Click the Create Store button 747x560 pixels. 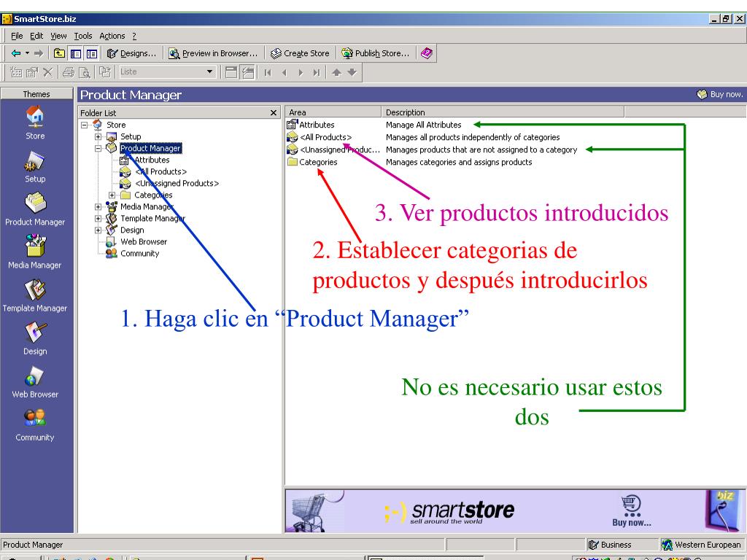pos(300,53)
